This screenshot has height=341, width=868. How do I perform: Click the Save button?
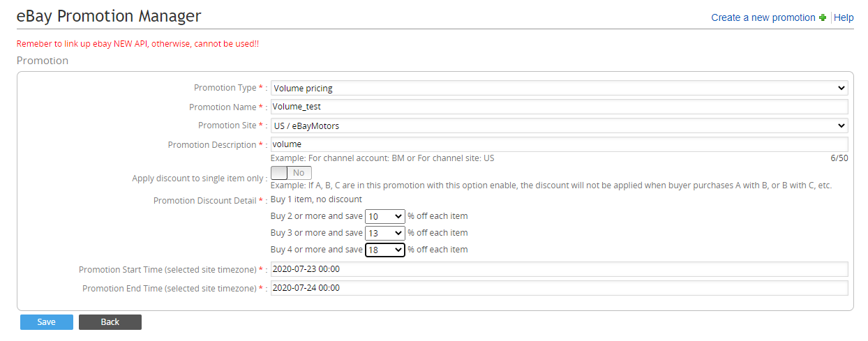click(47, 322)
